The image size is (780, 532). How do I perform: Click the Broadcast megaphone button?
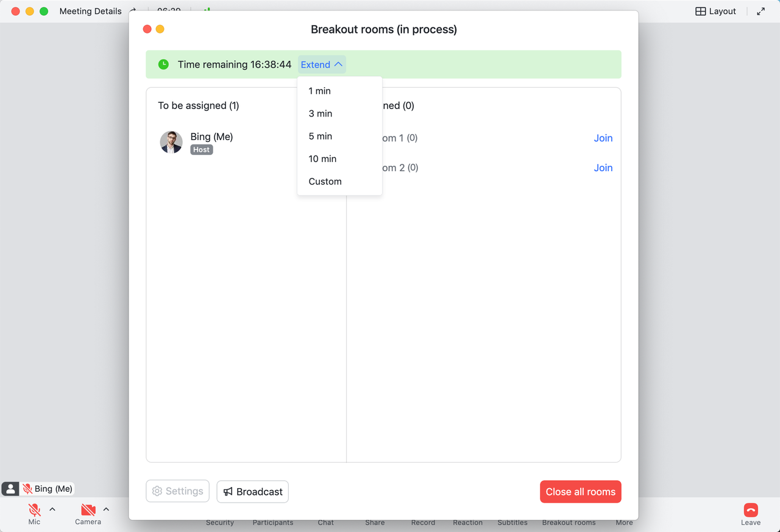tap(252, 492)
